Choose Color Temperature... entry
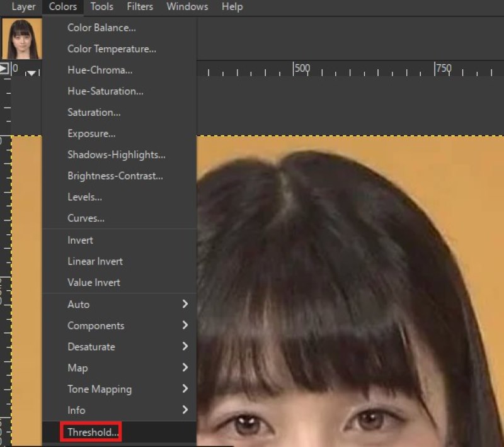Image resolution: width=504 pixels, height=447 pixels. coord(120,49)
